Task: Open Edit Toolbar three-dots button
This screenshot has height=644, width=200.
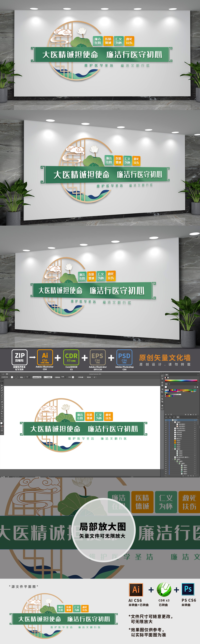Action: (2, 433)
